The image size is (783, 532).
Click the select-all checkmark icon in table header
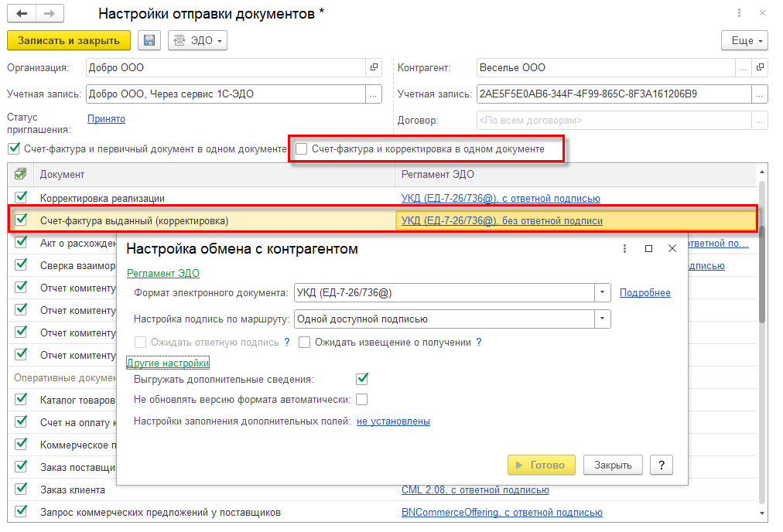20,175
